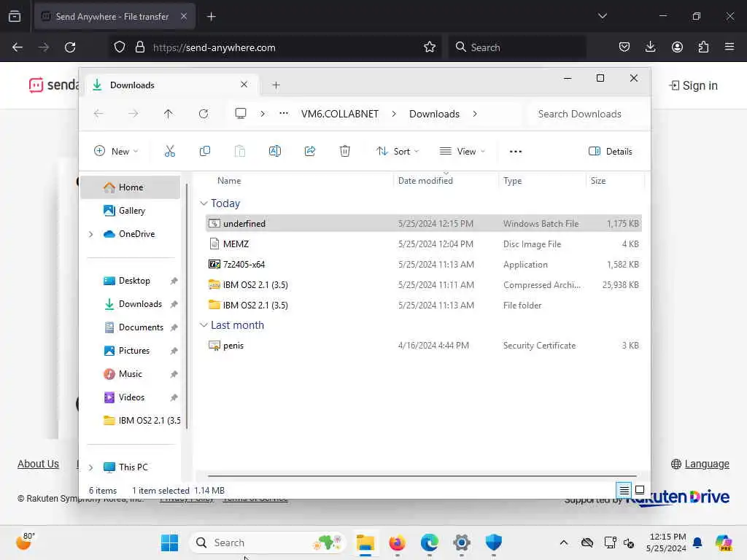747x560 pixels.
Task: Go up one folder level in Explorer
Action: (169, 114)
